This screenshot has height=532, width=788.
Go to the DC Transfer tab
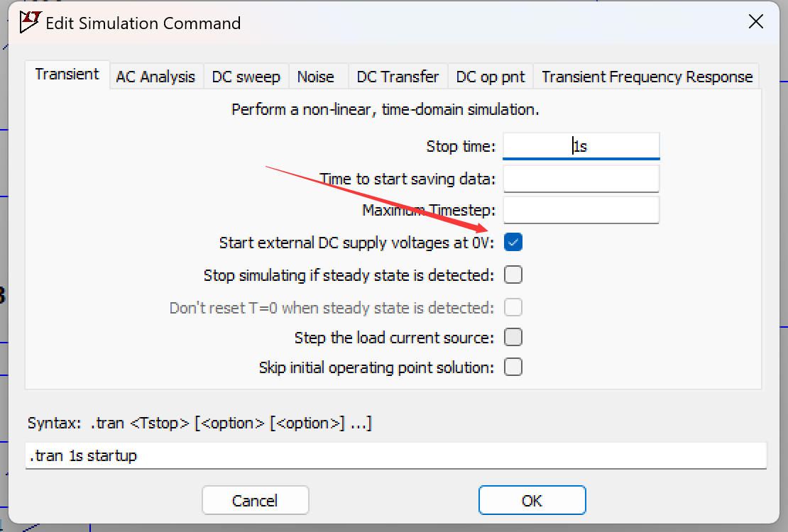coord(398,77)
